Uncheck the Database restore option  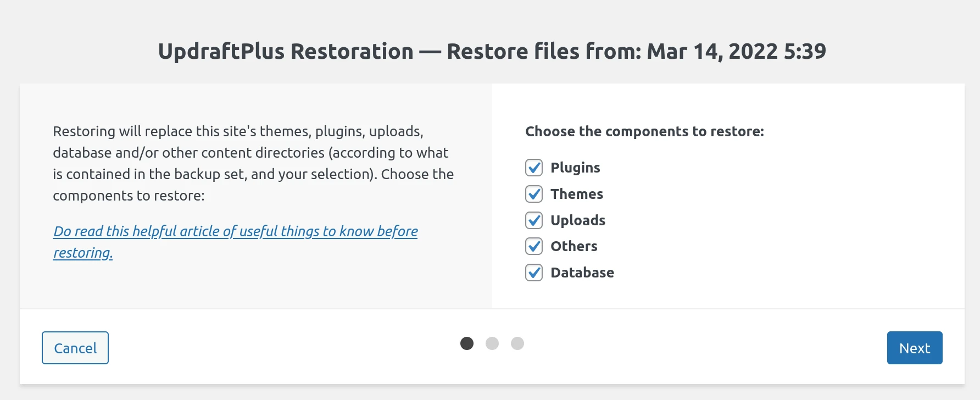click(x=533, y=273)
